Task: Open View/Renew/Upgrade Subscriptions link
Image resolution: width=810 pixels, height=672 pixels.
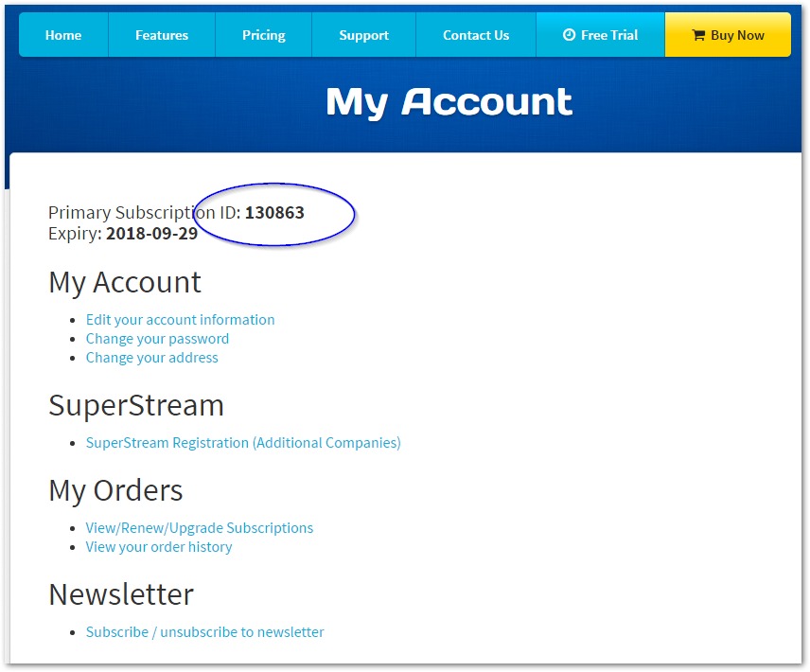Action: (x=200, y=528)
